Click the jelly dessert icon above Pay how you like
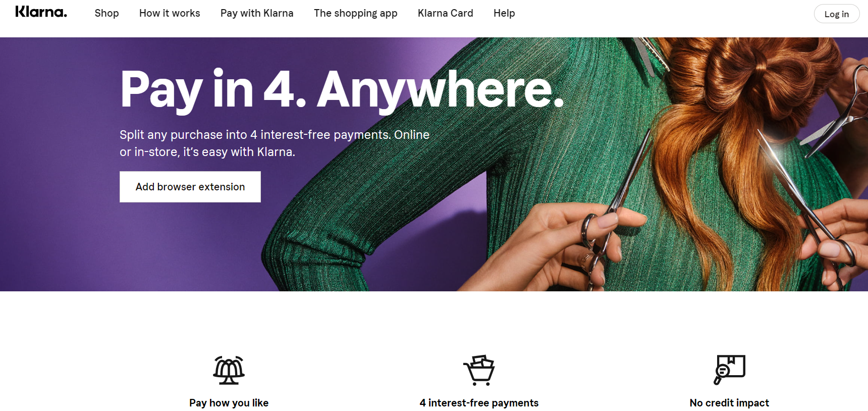This screenshot has height=411, width=868. pos(229,370)
